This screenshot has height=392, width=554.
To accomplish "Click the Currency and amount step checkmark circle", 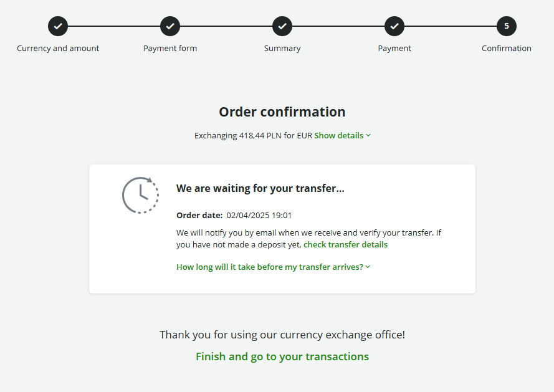I will pos(58,26).
